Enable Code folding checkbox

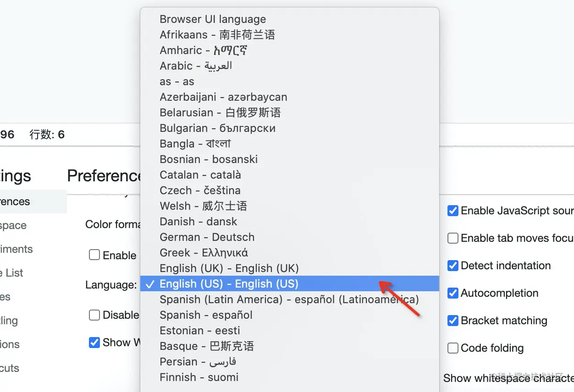(x=453, y=348)
